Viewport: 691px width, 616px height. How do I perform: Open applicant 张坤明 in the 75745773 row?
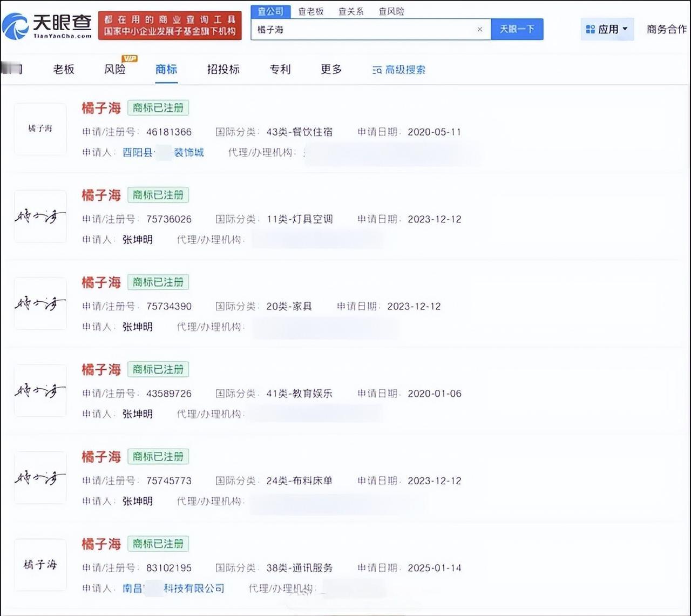point(138,501)
